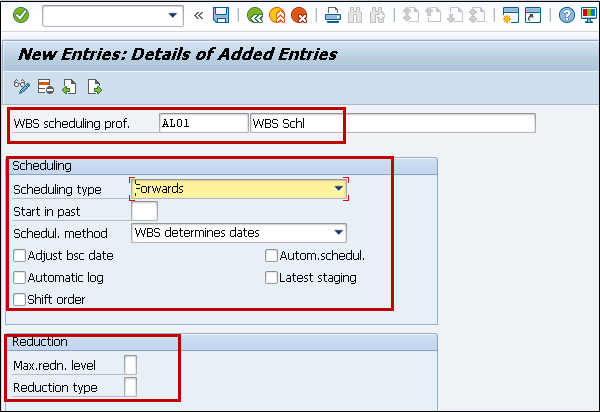Click the Scheduling type label
This screenshot has height=412, width=600.
click(57, 189)
